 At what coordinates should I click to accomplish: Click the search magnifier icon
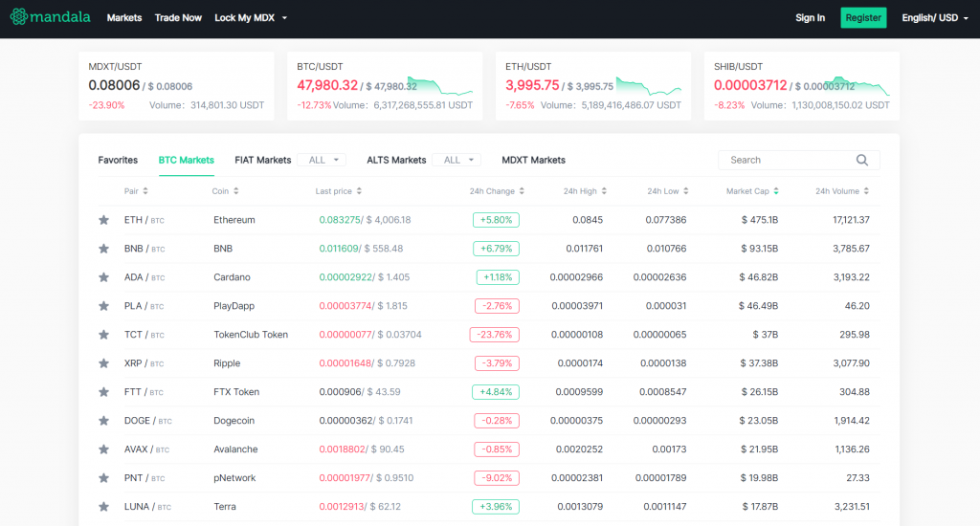click(862, 160)
